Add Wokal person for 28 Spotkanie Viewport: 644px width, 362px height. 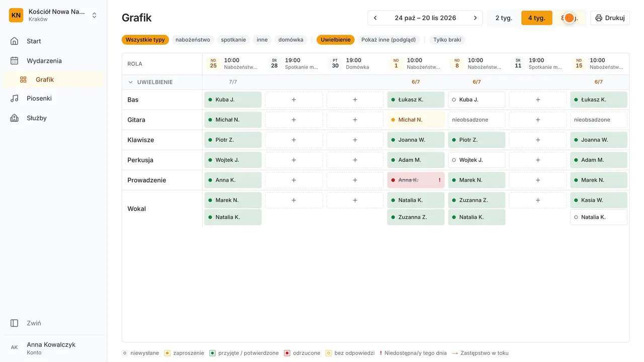294,200
